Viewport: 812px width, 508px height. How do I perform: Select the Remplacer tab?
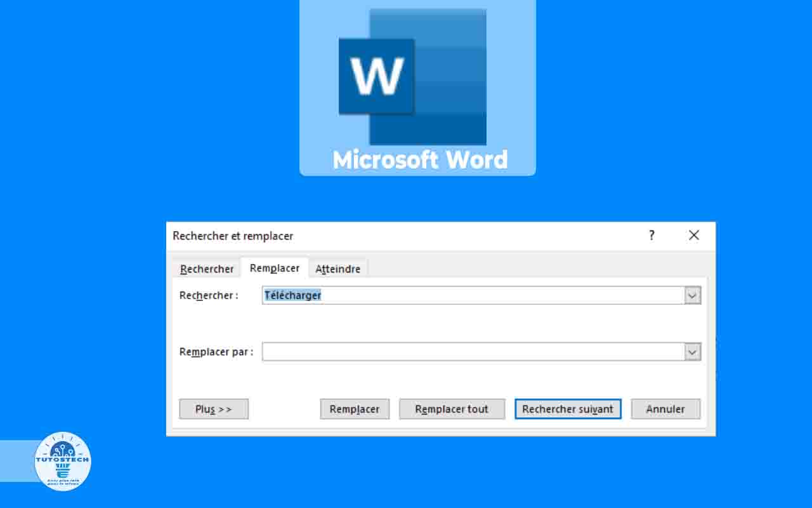(275, 268)
